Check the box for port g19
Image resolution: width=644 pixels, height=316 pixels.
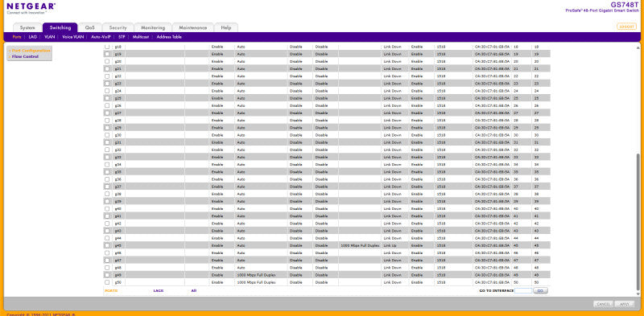tap(107, 54)
